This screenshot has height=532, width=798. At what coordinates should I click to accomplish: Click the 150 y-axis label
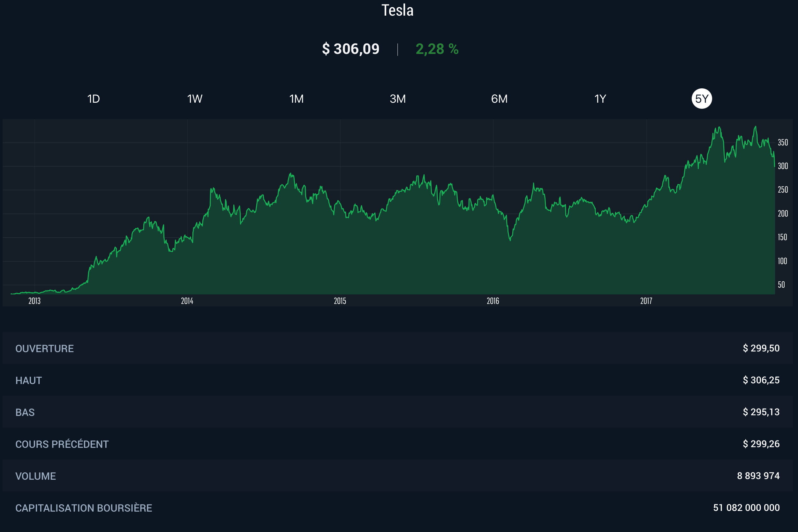tap(782, 237)
